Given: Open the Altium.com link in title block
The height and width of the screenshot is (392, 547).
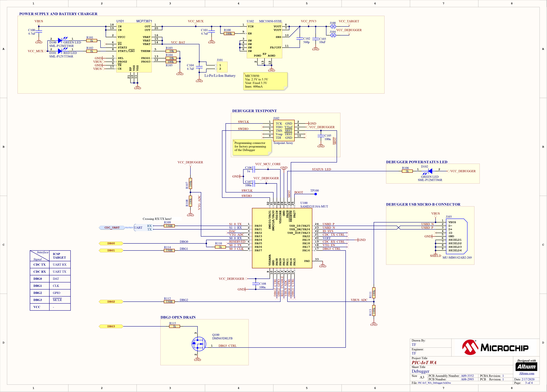Looking at the screenshot, I should tap(527, 373).
